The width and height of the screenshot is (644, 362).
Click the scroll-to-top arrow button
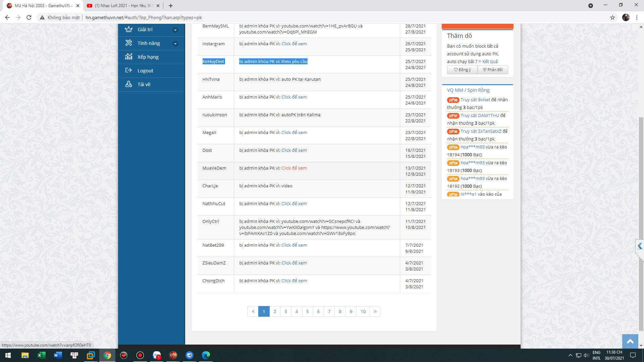pos(630,341)
